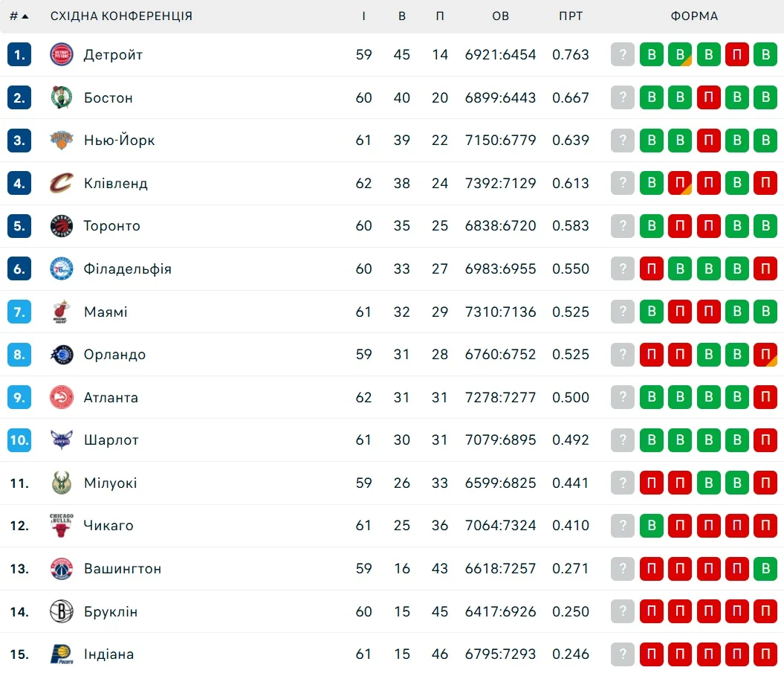
Task: Click the ОВ points column header
Action: (501, 16)
